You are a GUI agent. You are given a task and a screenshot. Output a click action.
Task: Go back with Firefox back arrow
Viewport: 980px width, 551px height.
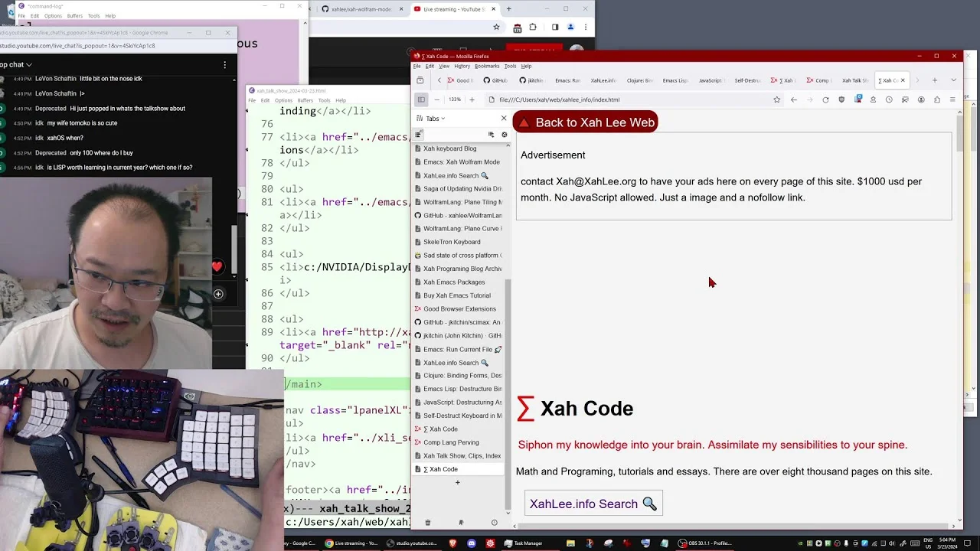794,99
